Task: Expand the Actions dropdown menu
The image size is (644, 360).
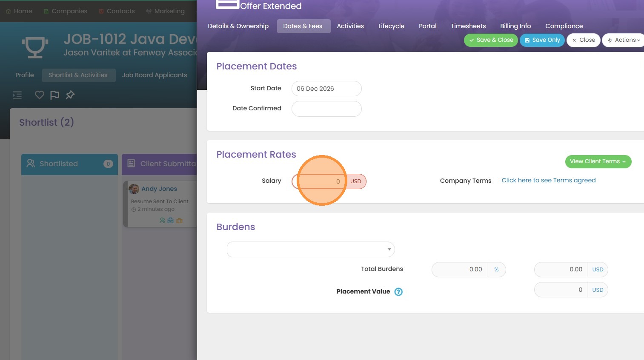Action: tap(624, 40)
